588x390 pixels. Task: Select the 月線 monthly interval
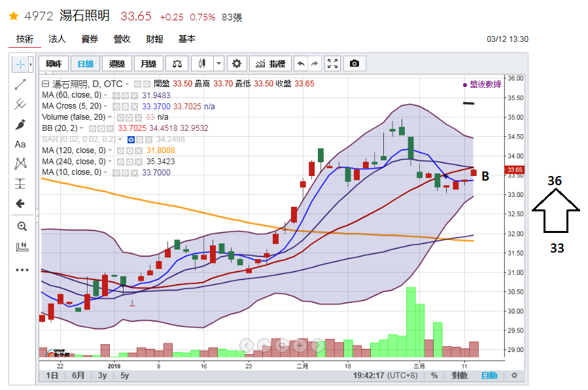coord(148,63)
